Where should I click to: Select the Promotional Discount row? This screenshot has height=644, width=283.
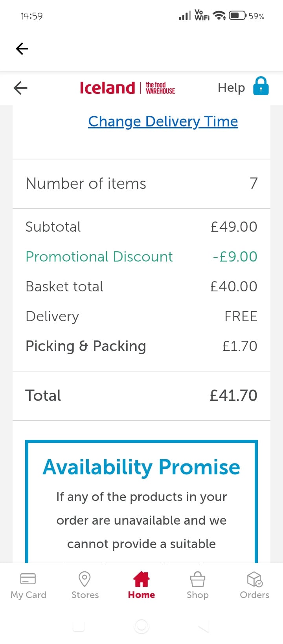141,256
